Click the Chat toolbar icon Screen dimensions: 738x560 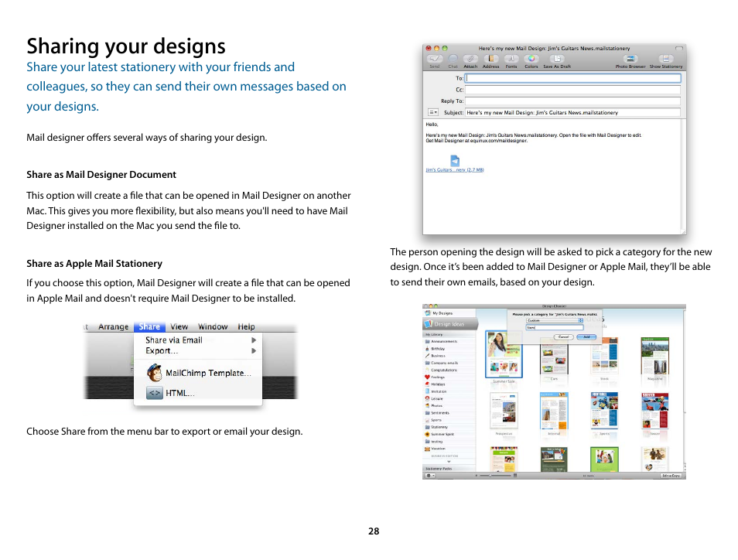pyautogui.click(x=453, y=59)
